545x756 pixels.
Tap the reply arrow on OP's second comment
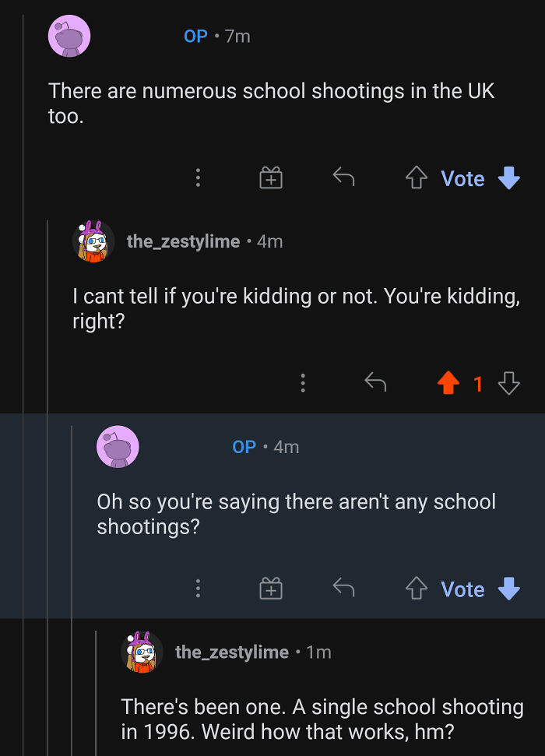[x=343, y=589]
